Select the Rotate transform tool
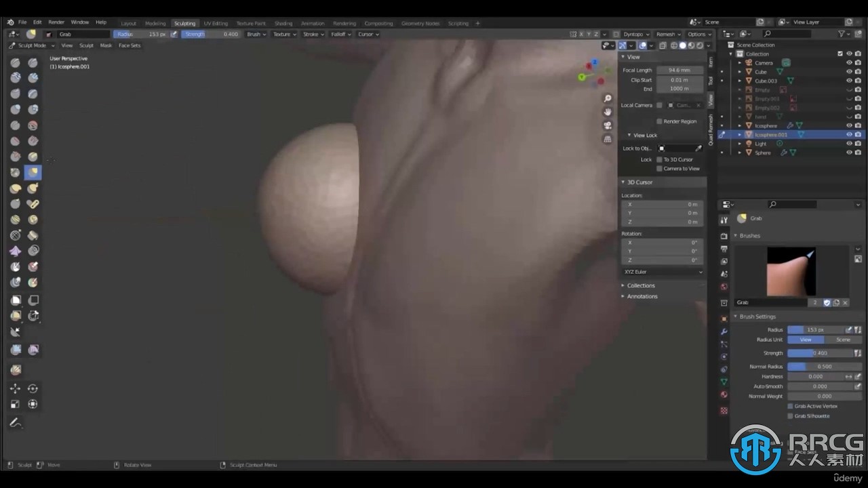868x488 pixels. (x=33, y=388)
